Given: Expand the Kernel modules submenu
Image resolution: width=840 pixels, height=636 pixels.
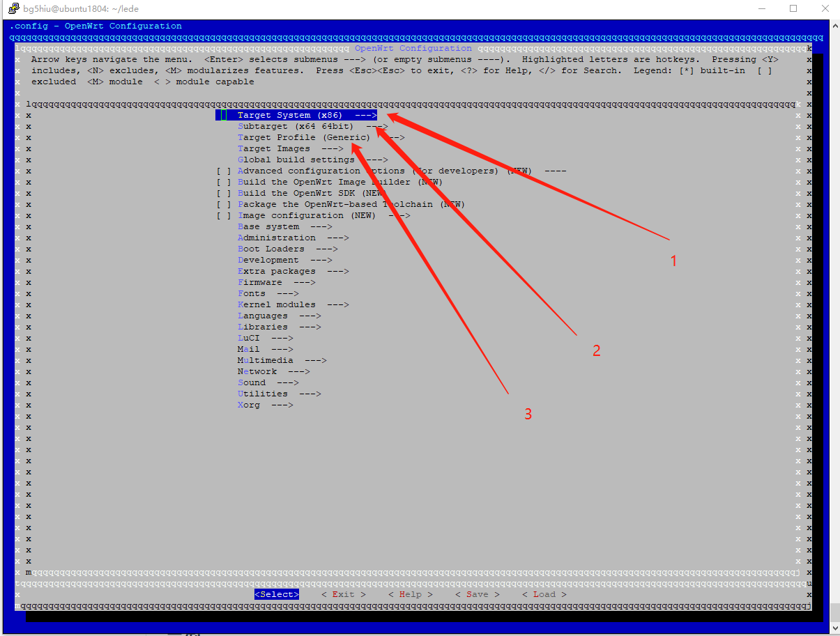Looking at the screenshot, I should [293, 305].
